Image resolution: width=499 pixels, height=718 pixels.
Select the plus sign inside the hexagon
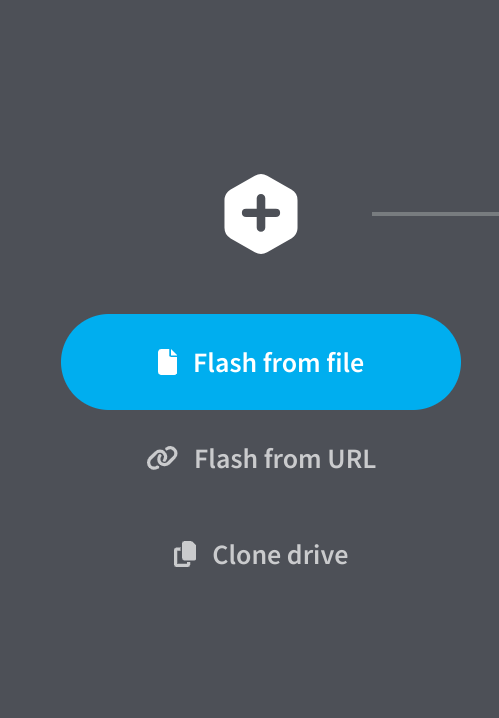point(261,213)
